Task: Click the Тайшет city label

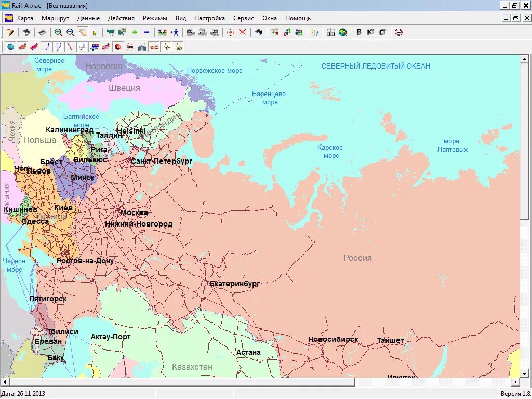Action: pyautogui.click(x=391, y=340)
